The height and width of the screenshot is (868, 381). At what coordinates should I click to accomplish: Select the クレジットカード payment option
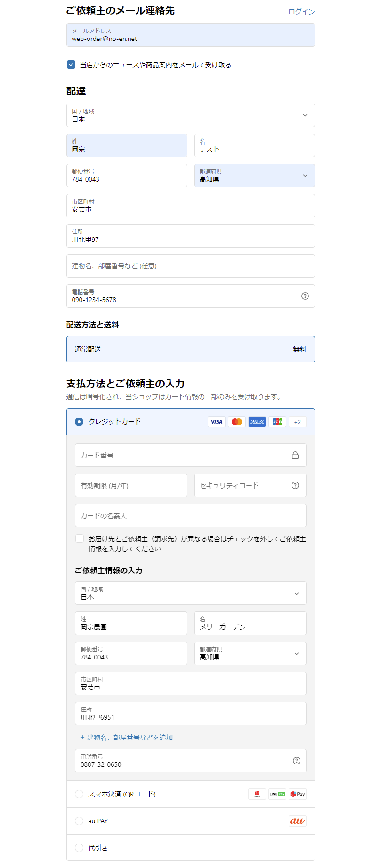click(79, 422)
